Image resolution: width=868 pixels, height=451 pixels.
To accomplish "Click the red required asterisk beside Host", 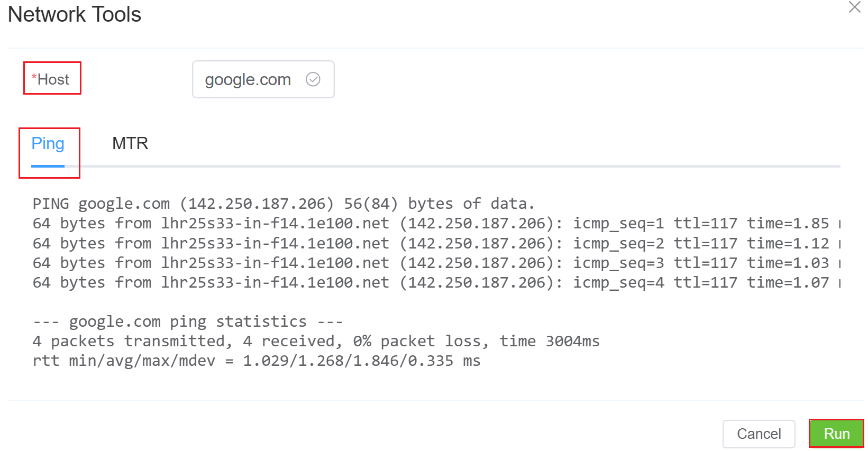I will [x=34, y=79].
